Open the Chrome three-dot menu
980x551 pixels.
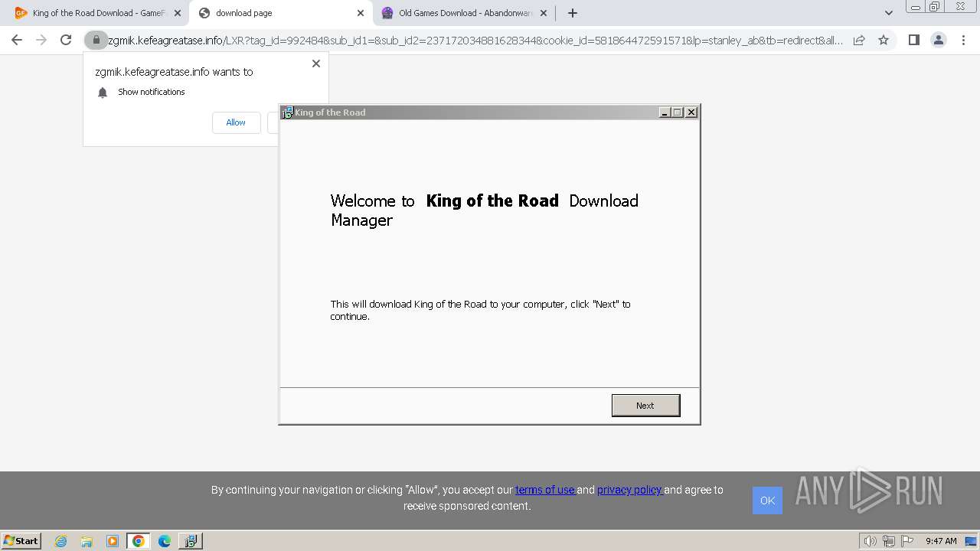coord(962,40)
